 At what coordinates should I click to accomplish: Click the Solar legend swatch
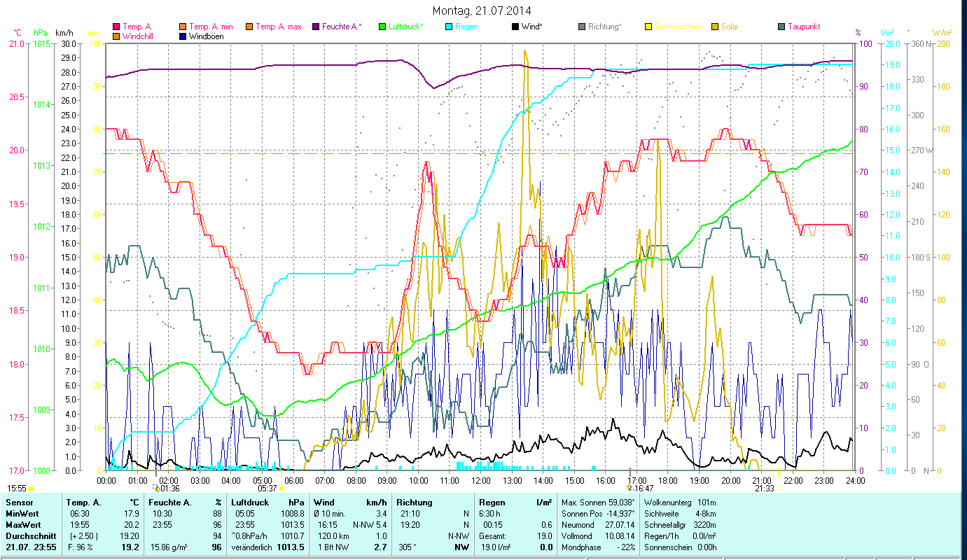(x=715, y=27)
